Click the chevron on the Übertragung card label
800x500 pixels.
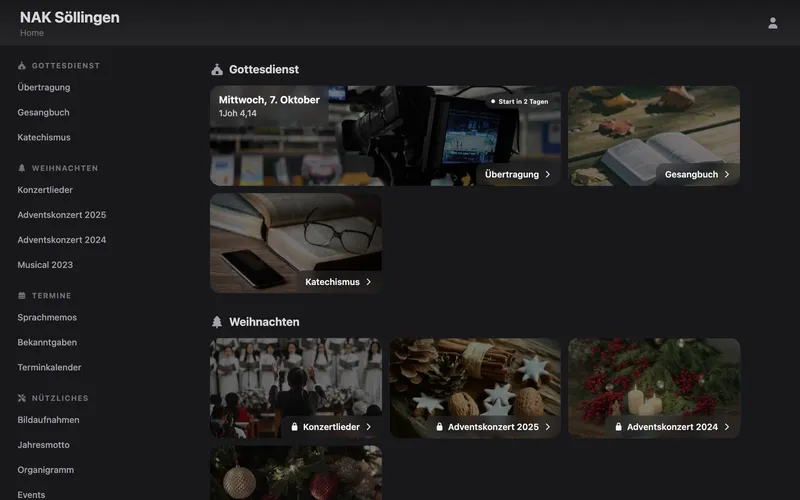pos(548,174)
